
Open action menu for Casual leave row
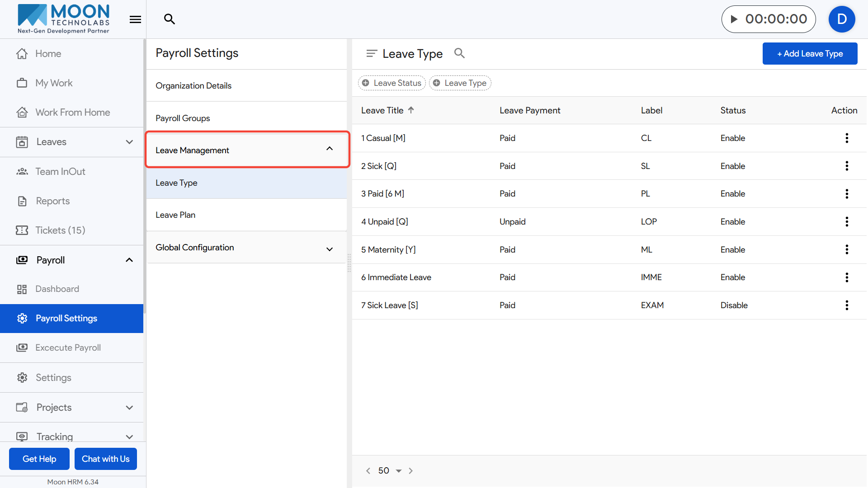click(x=846, y=138)
